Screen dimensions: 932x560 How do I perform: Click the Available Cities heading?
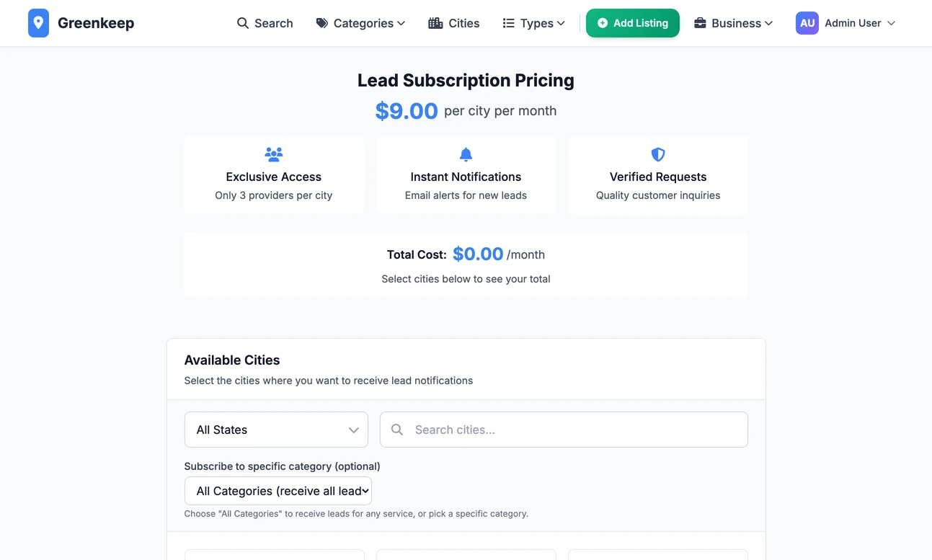coord(232,360)
